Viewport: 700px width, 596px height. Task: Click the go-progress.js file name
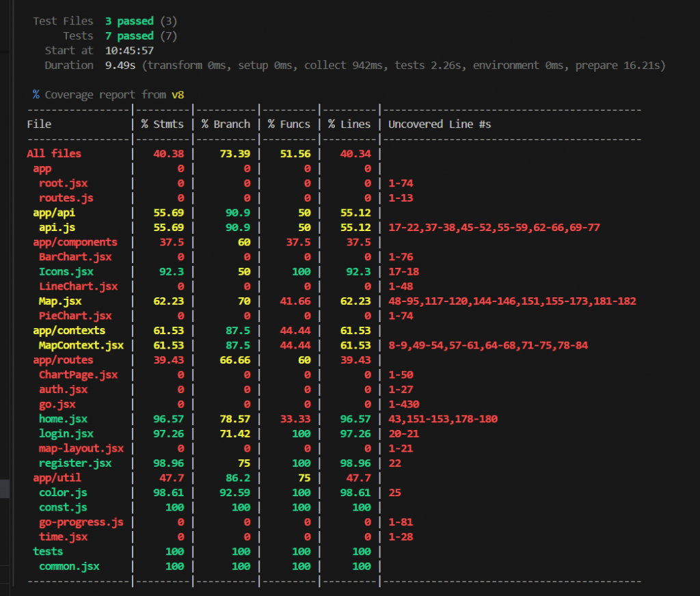(x=81, y=522)
